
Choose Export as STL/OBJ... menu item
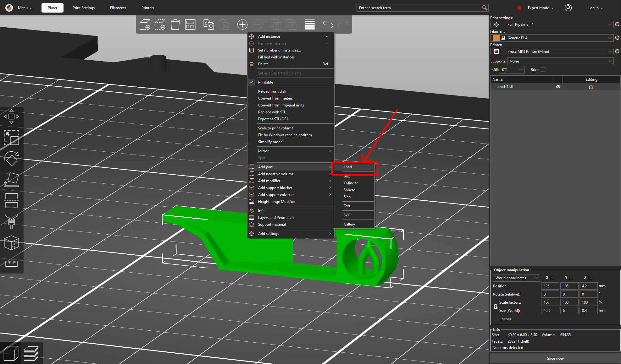[x=290, y=119]
